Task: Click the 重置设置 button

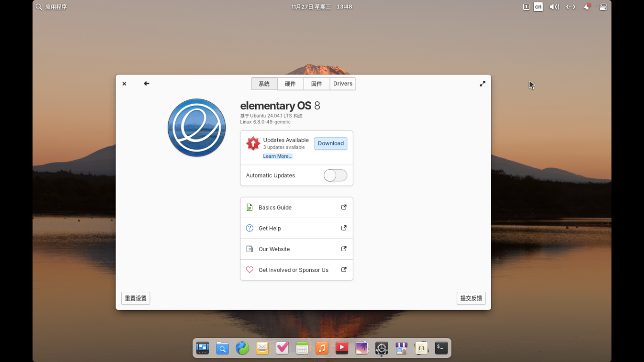Action: point(136,298)
